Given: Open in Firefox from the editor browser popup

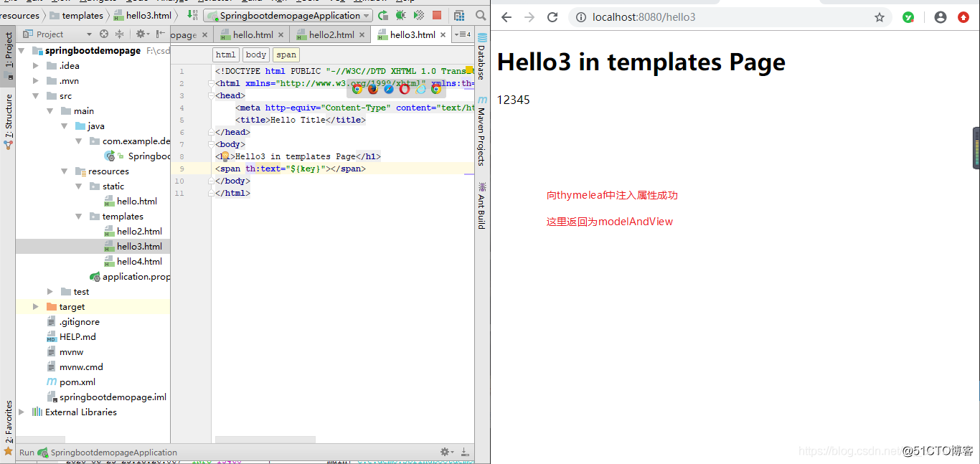Looking at the screenshot, I should (x=372, y=89).
